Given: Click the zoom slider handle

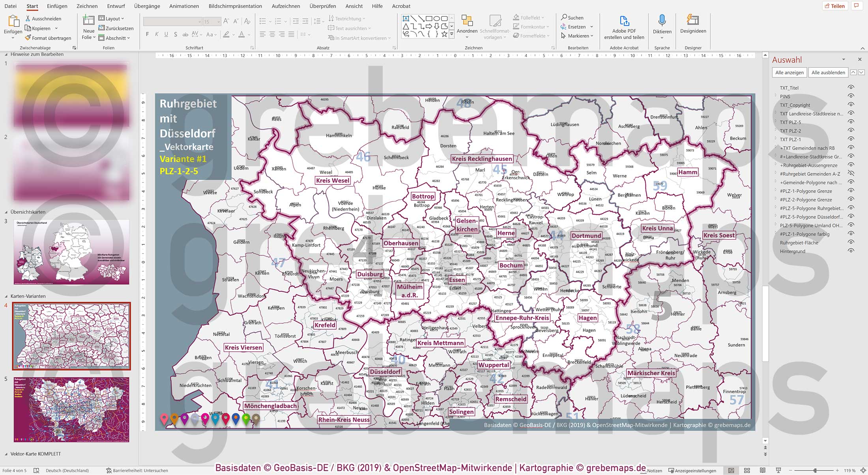Looking at the screenshot, I should click(815, 471).
